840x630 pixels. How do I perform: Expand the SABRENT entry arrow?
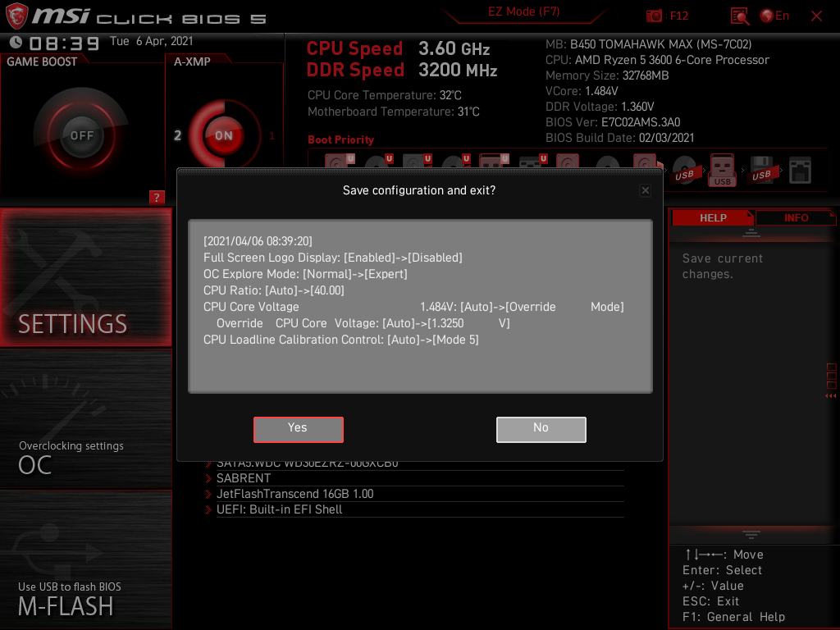(209, 478)
